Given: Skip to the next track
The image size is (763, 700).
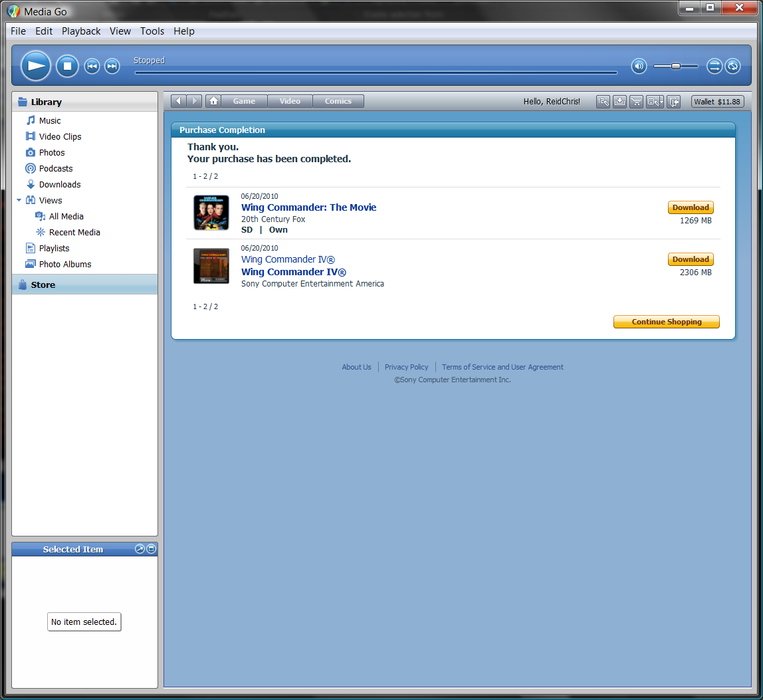Looking at the screenshot, I should [112, 66].
